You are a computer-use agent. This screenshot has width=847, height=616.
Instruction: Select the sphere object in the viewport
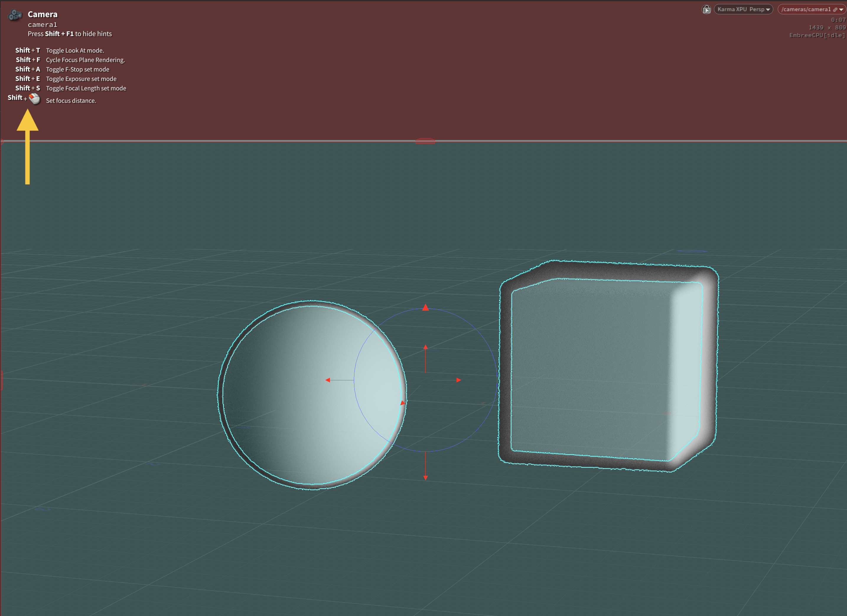pyautogui.click(x=312, y=395)
